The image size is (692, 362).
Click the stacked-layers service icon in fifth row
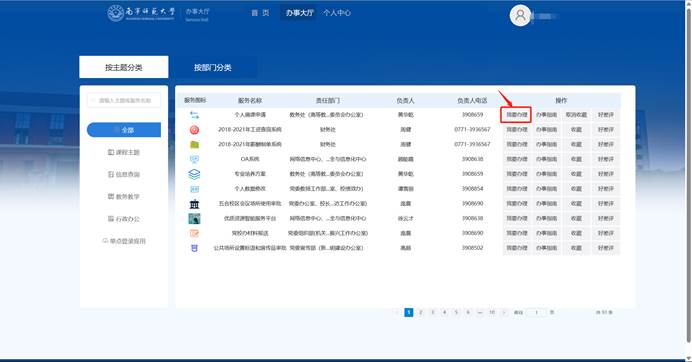tap(194, 174)
